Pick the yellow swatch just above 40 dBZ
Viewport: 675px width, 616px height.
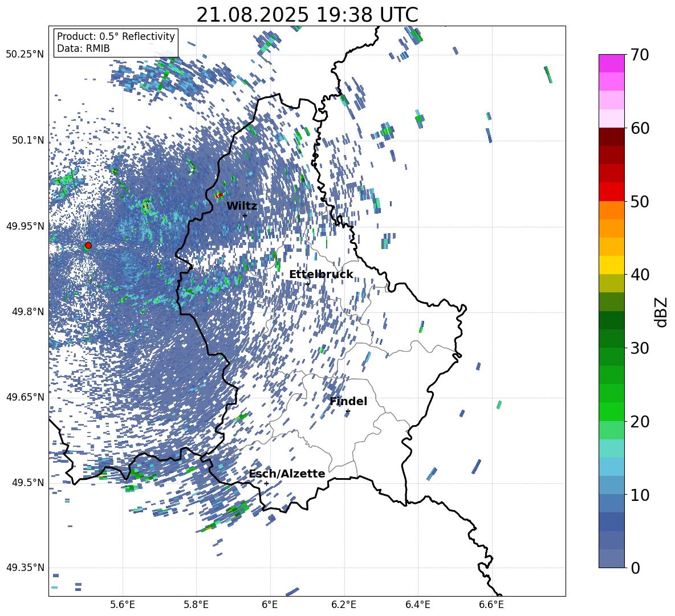pos(612,265)
